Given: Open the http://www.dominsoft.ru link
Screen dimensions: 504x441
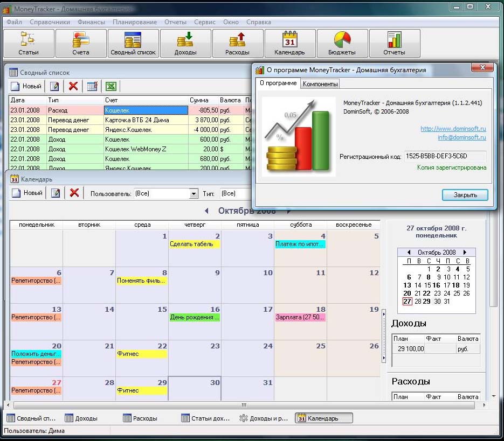Looking at the screenshot, I should [453, 129].
